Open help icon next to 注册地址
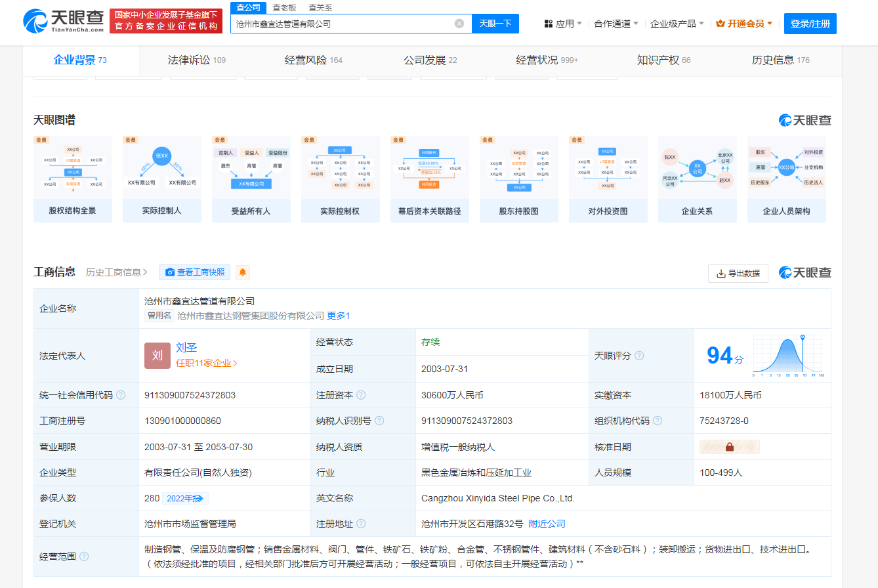The width and height of the screenshot is (878, 588). tap(361, 524)
